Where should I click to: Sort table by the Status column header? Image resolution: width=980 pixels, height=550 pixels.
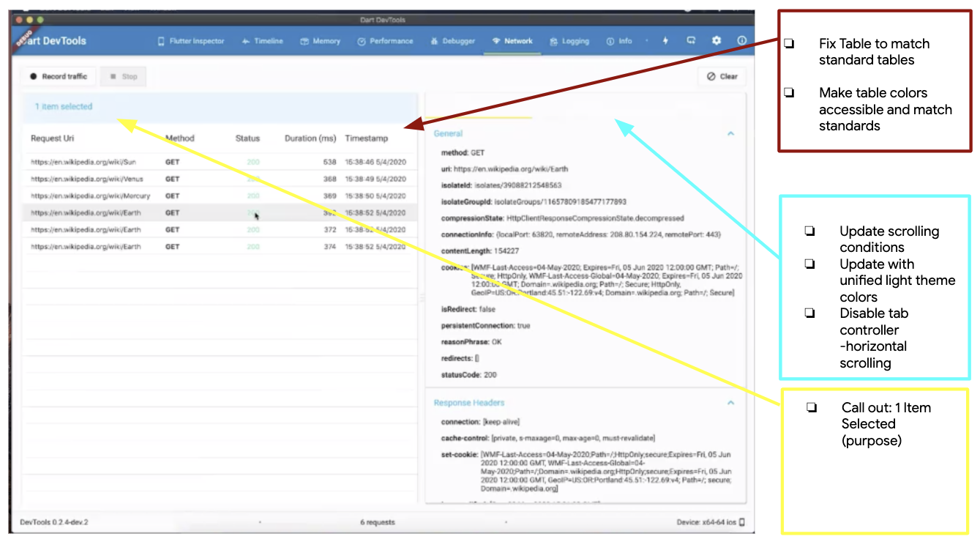coord(247,138)
